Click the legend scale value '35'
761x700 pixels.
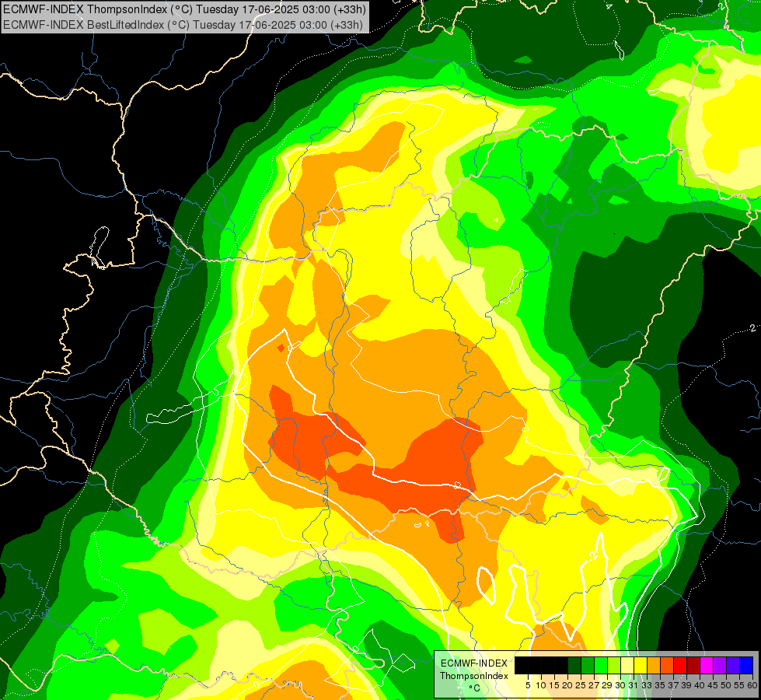point(661,685)
